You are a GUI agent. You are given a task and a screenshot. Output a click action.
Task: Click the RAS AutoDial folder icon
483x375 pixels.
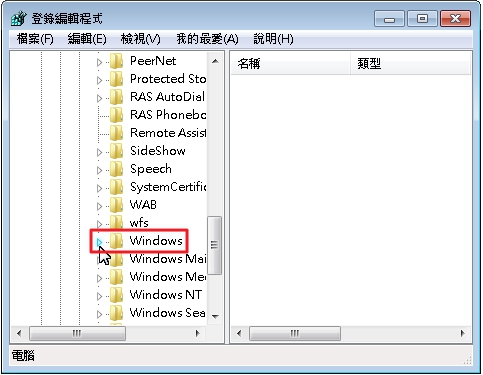117,97
